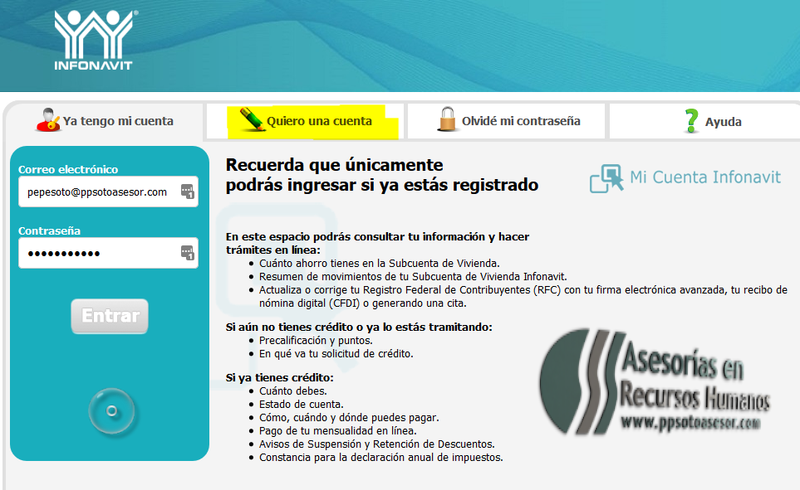Screen dimensions: 800x490
Task: Click the green pencil icon for Quiero una cuenta
Action: 252,119
